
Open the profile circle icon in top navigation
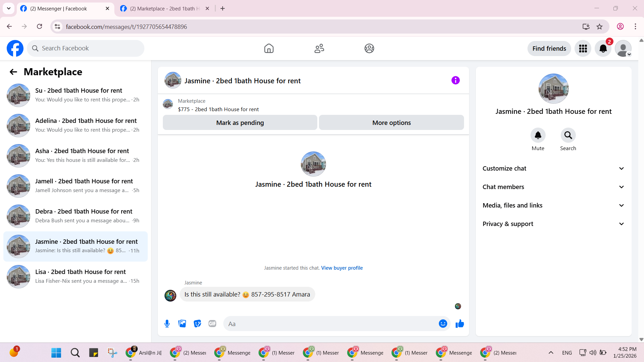pos(369,48)
